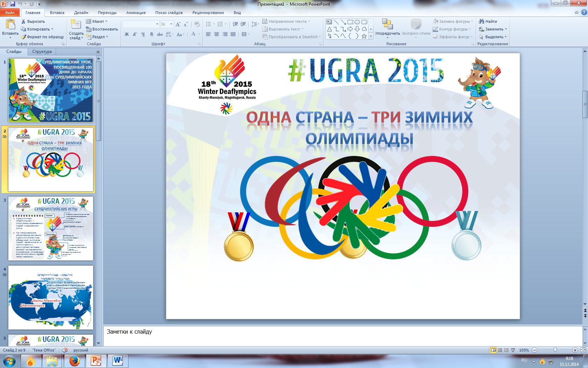Zoom in with the plus button
Screen dimensions: 588x368
pos(575,350)
